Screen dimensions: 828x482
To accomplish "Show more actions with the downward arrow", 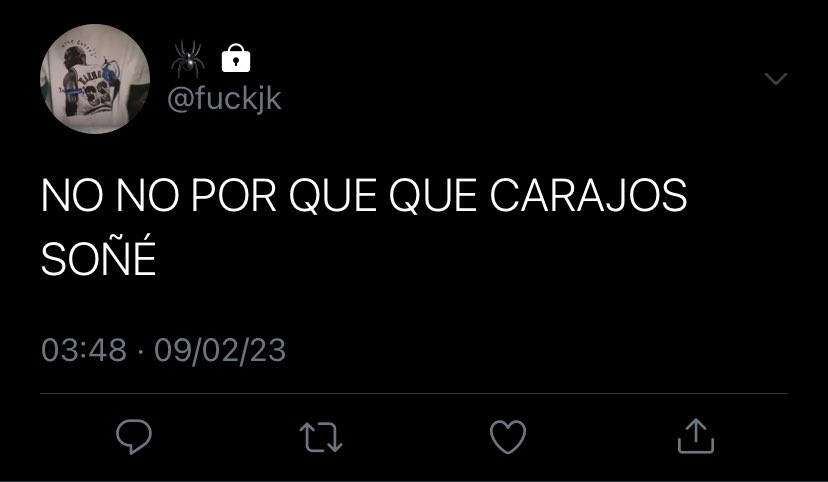I will tap(776, 79).
